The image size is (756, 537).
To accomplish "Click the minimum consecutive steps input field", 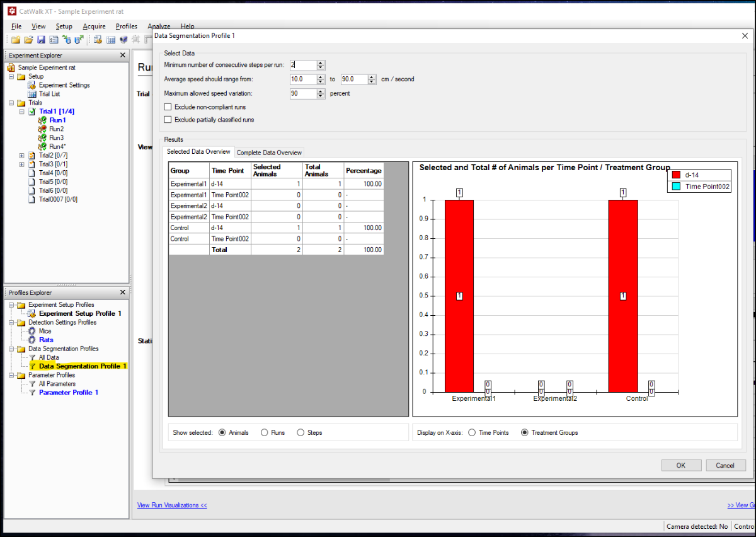I will click(x=303, y=64).
